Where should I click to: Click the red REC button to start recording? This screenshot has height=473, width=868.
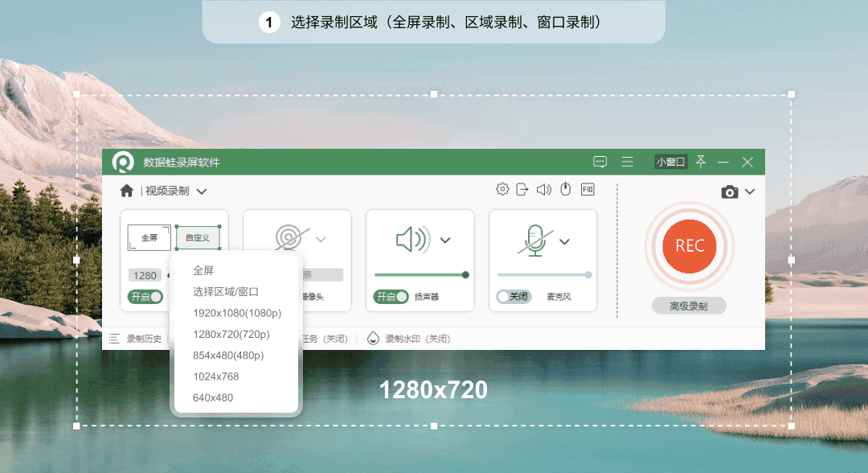click(x=689, y=247)
